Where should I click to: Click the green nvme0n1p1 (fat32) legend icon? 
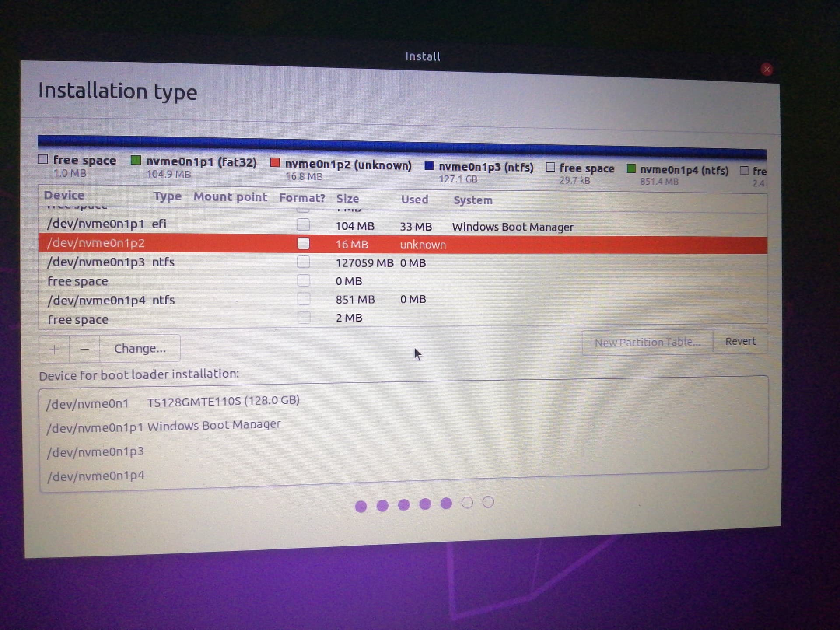tap(136, 161)
